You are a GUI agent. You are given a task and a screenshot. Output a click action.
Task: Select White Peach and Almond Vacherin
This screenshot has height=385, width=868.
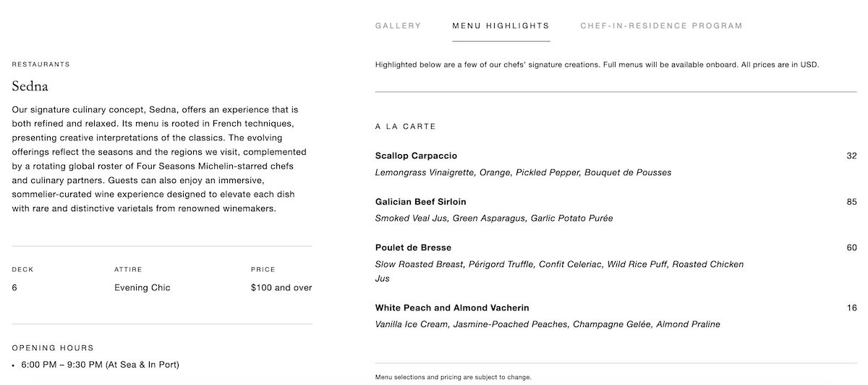coord(452,308)
